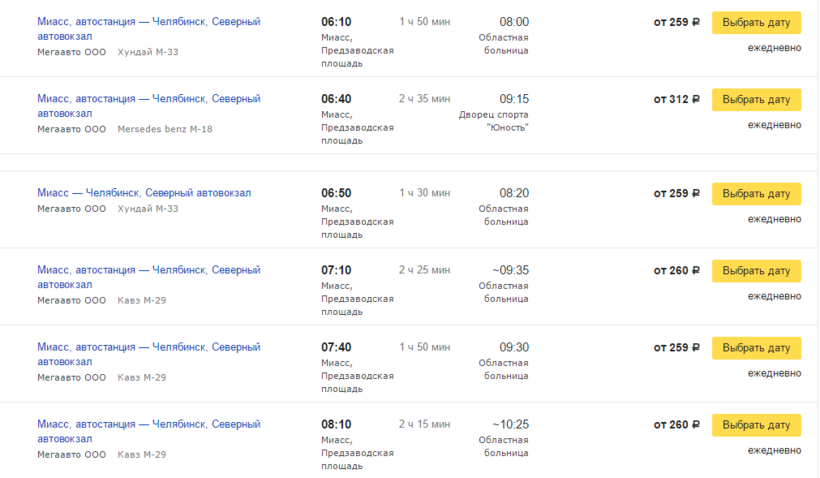
Task: Click the ~10:25 arrival time
Action: point(510,424)
